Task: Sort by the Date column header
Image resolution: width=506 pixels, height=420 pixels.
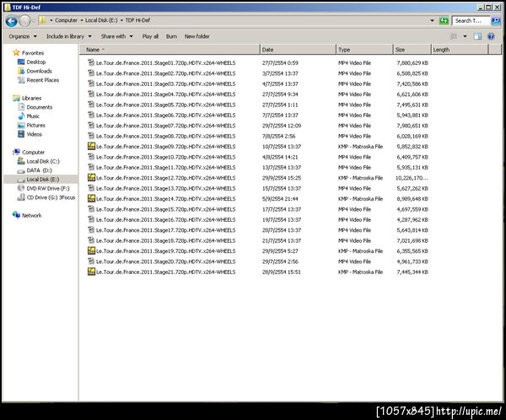Action: coord(298,50)
